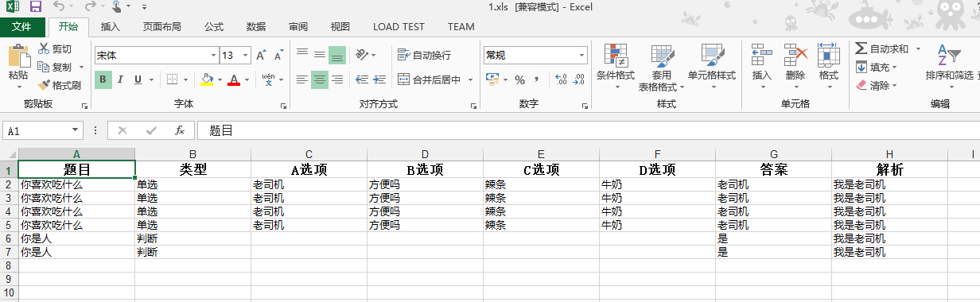Decrease font size

click(278, 56)
